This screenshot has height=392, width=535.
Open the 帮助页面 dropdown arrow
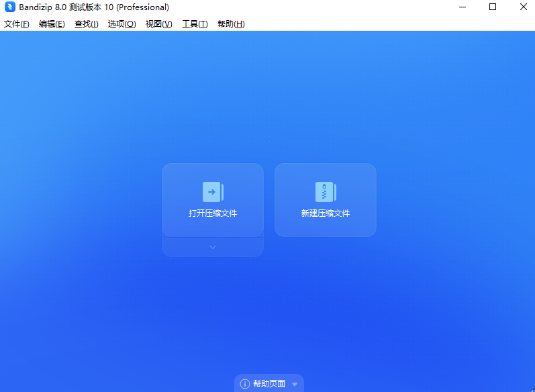295,384
